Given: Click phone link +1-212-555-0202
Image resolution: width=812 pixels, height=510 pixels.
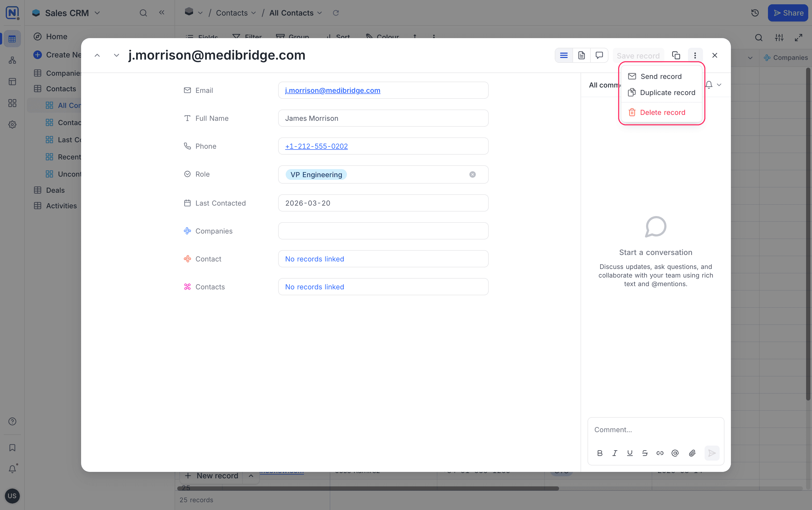Looking at the screenshot, I should coord(316,146).
